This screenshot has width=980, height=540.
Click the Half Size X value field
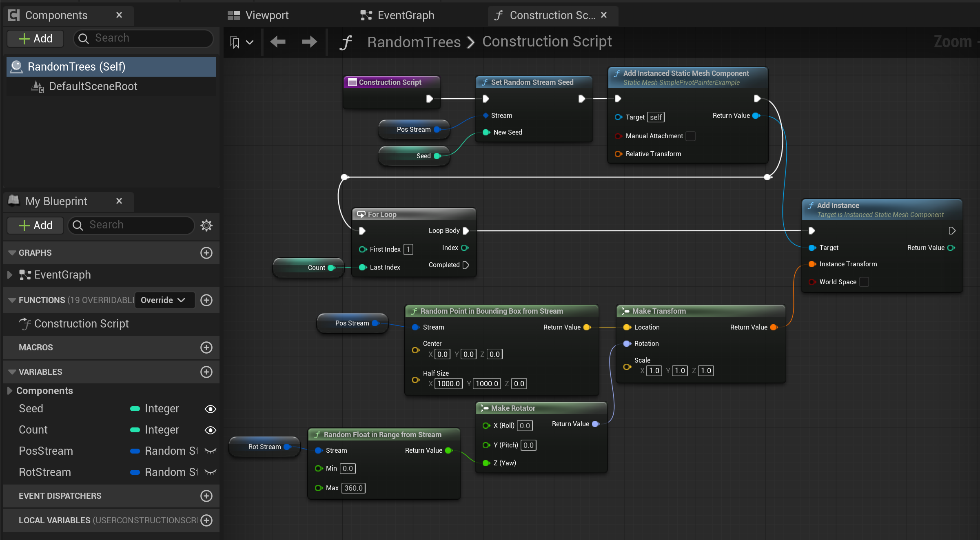pos(448,384)
